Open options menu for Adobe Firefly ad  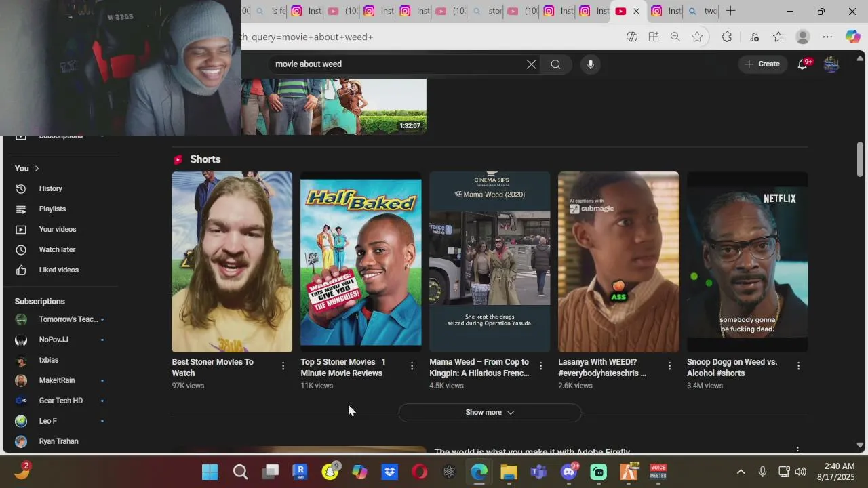click(797, 449)
